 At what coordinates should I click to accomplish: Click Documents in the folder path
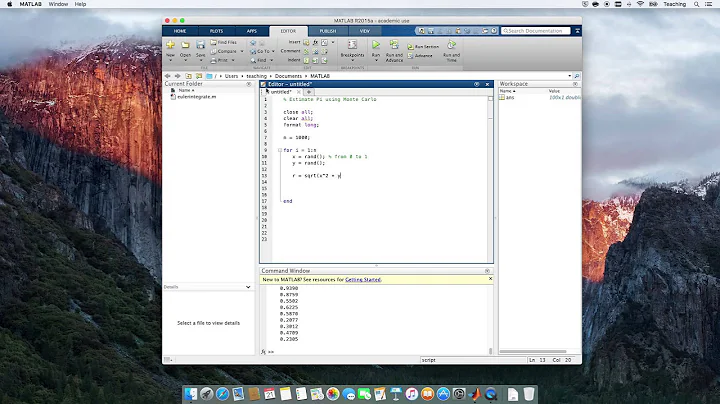288,76
